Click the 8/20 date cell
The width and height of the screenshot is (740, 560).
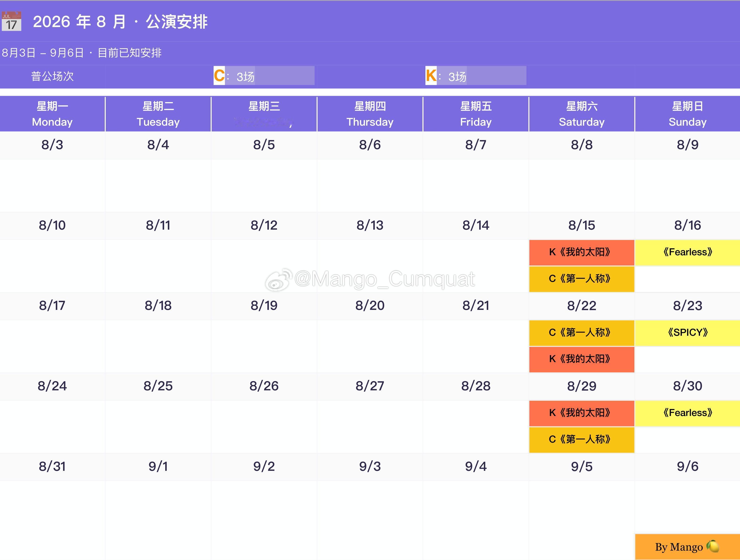click(x=370, y=306)
